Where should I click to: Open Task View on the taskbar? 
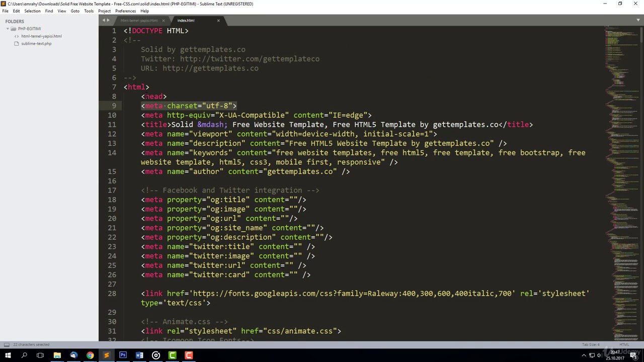coord(40,355)
